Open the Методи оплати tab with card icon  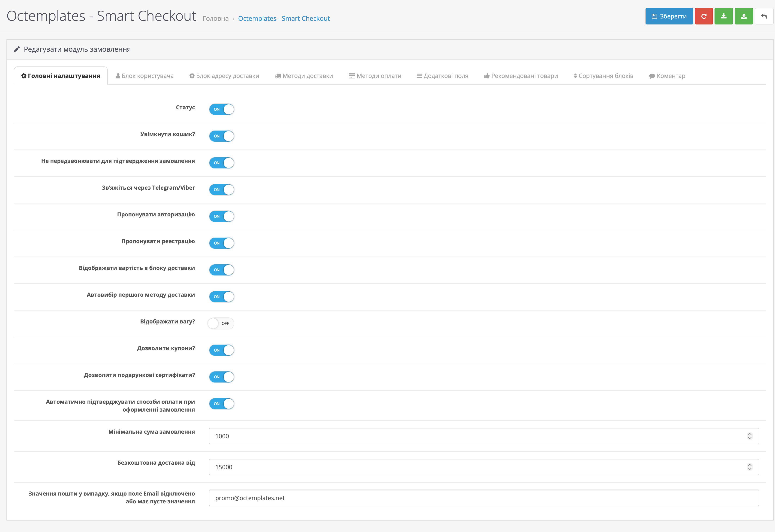(x=375, y=76)
